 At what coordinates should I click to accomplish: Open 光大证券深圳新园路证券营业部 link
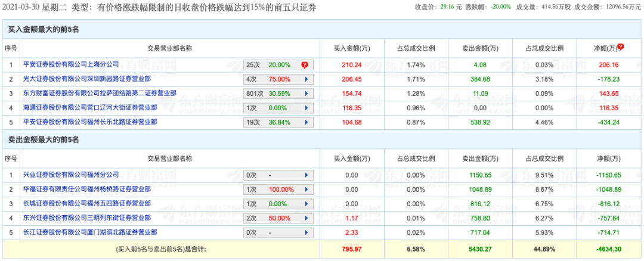[x=86, y=79]
